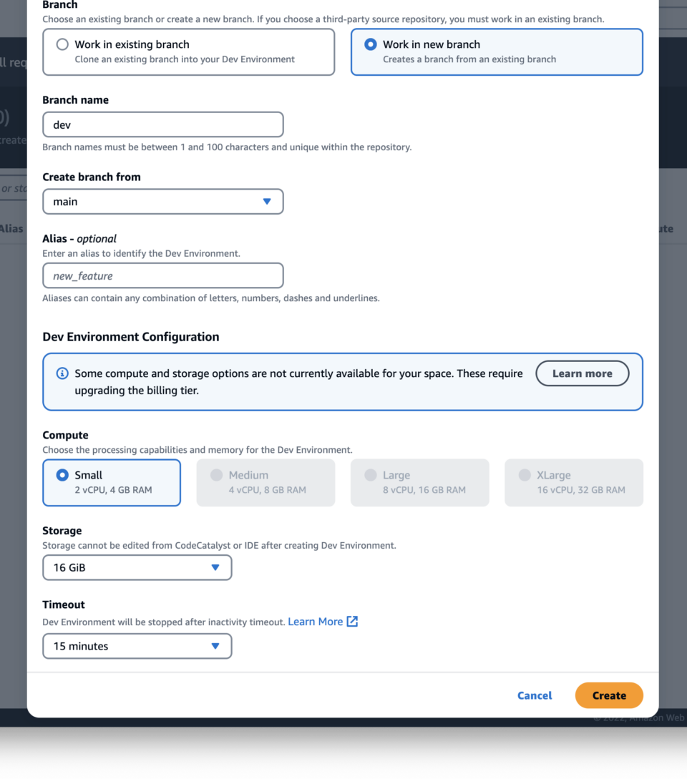The width and height of the screenshot is (687, 784).
Task: Cancel the Dev Environment creation
Action: point(534,695)
